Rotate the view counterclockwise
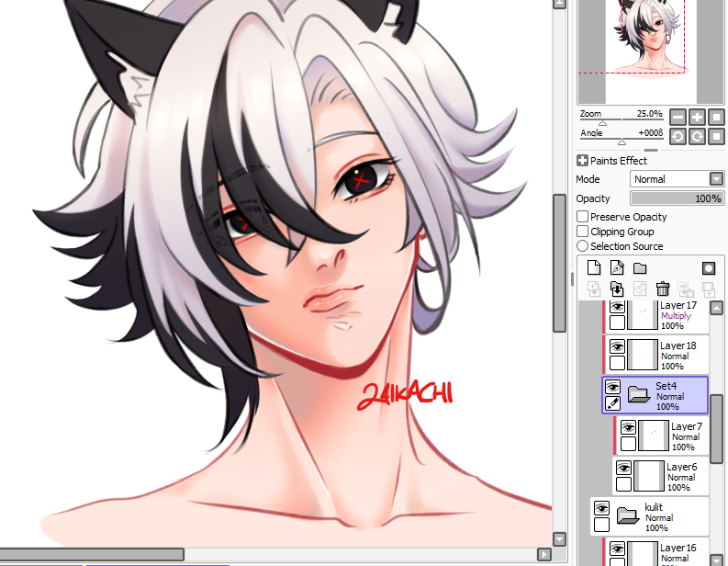 coord(678,137)
